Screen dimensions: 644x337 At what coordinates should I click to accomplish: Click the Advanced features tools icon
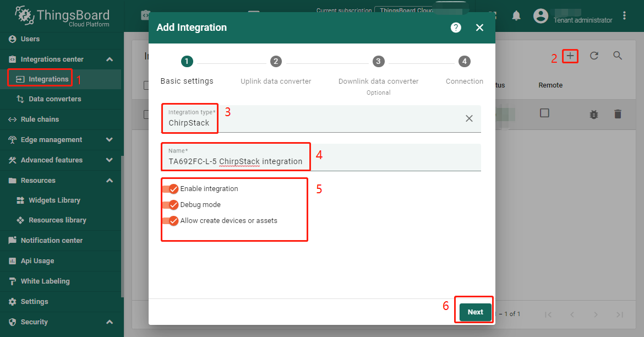coord(12,160)
